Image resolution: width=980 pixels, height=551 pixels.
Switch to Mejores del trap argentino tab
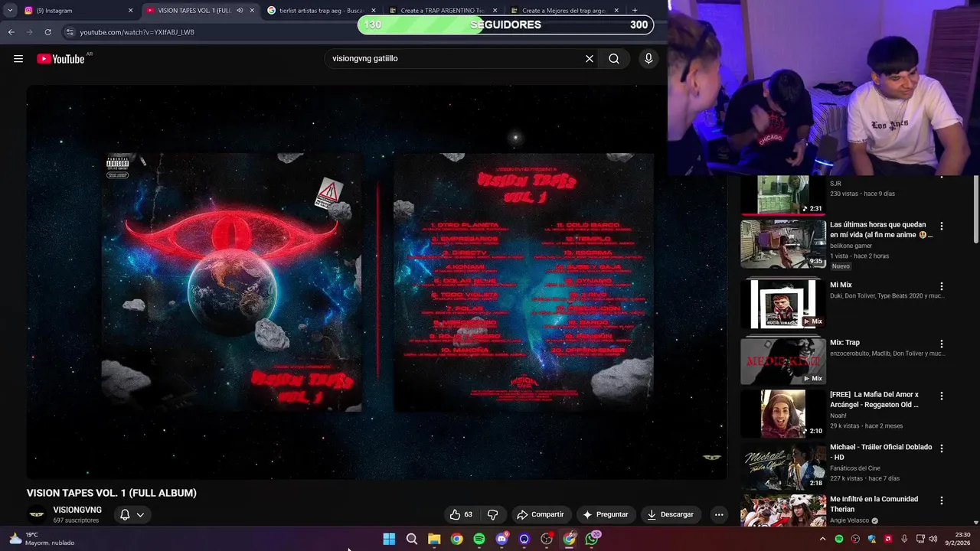coord(563,11)
